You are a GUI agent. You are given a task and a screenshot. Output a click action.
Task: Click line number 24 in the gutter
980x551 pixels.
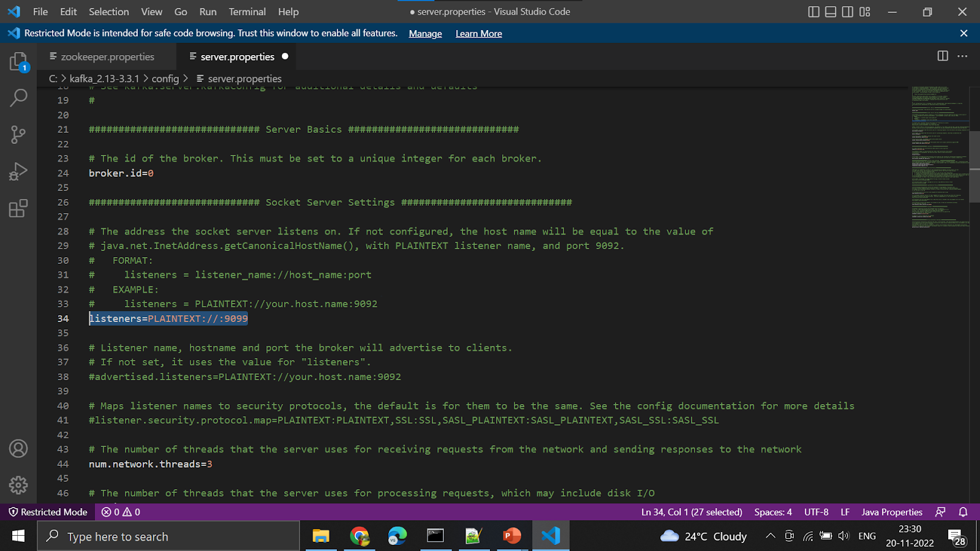[x=63, y=173]
